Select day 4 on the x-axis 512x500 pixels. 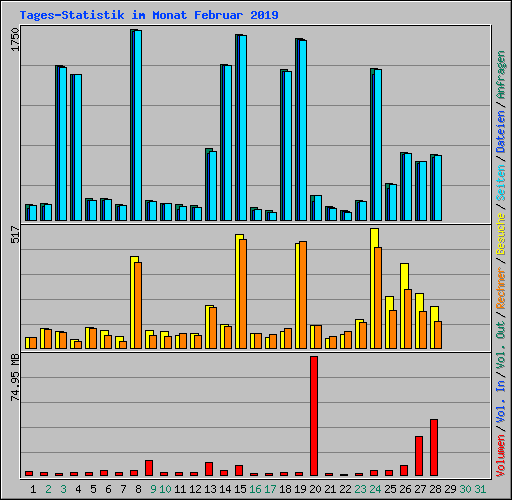(x=78, y=489)
